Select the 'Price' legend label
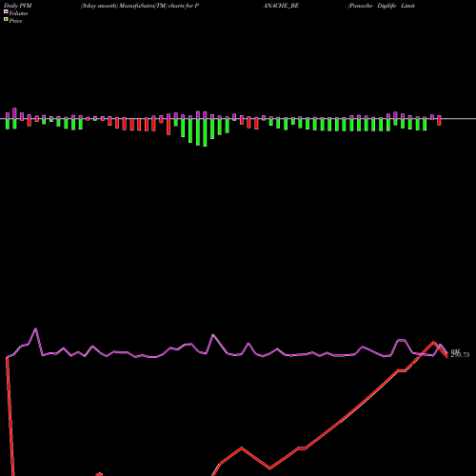This screenshot has height=476, width=476. click(x=15, y=21)
